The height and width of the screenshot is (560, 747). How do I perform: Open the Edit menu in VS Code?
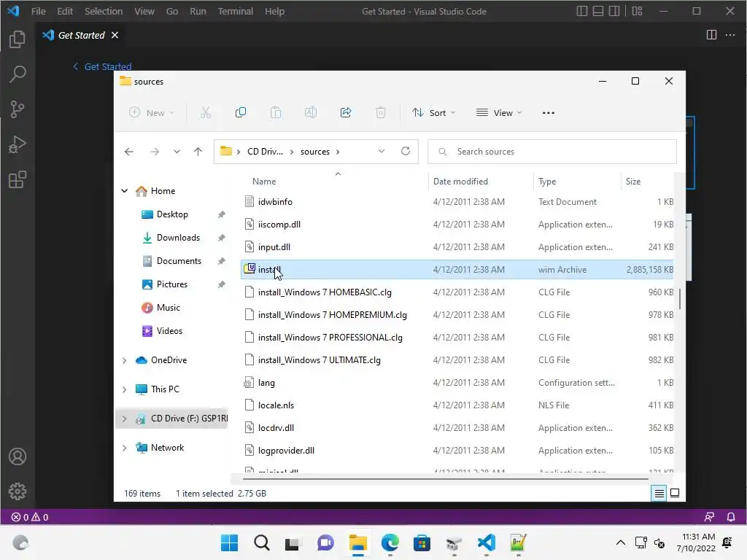pyautogui.click(x=65, y=11)
